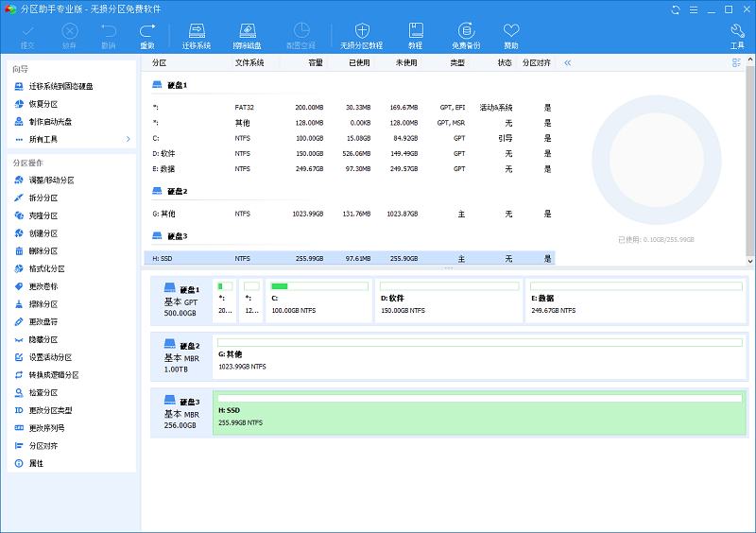Expand the 所有工具 chevron arrow
756x533 pixels.
tap(129, 139)
